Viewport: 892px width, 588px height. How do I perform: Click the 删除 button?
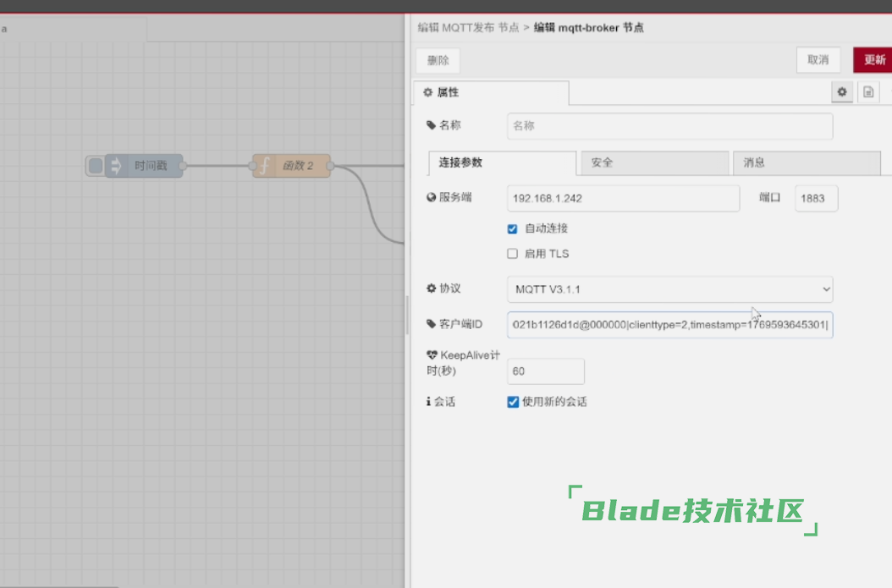coord(438,60)
